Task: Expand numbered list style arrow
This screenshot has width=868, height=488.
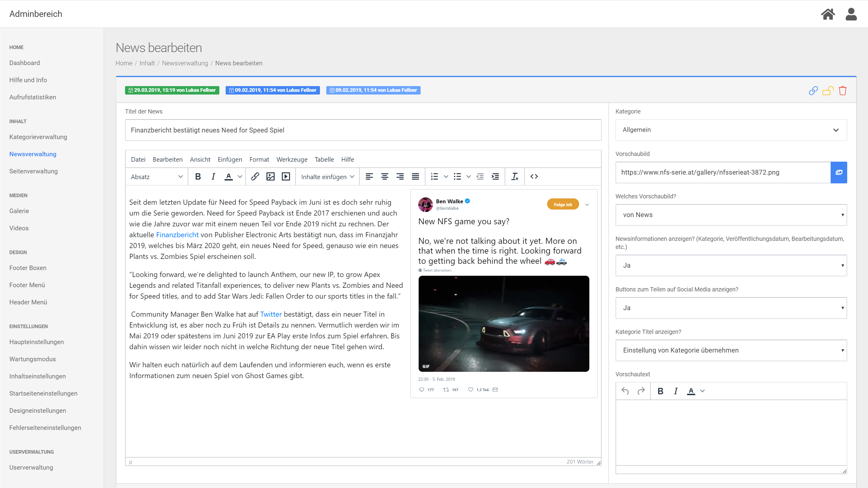Action: click(x=446, y=176)
